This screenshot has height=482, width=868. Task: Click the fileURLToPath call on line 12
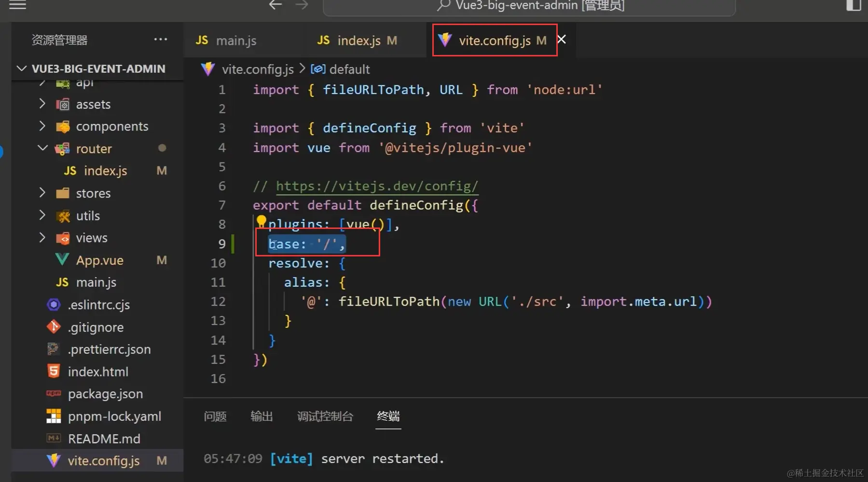pos(389,302)
